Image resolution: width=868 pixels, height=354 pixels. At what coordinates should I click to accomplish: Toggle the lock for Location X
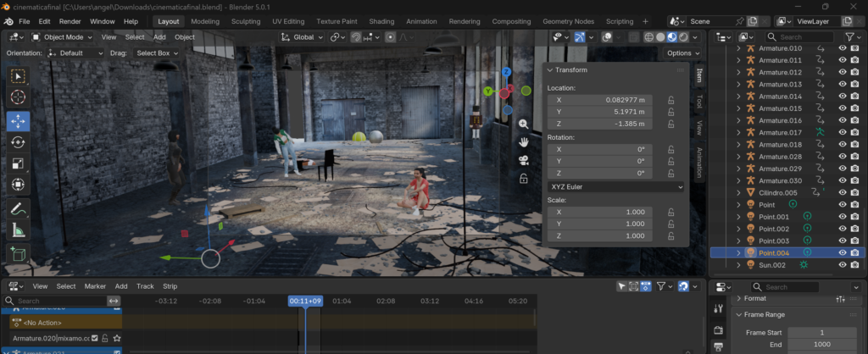click(670, 100)
